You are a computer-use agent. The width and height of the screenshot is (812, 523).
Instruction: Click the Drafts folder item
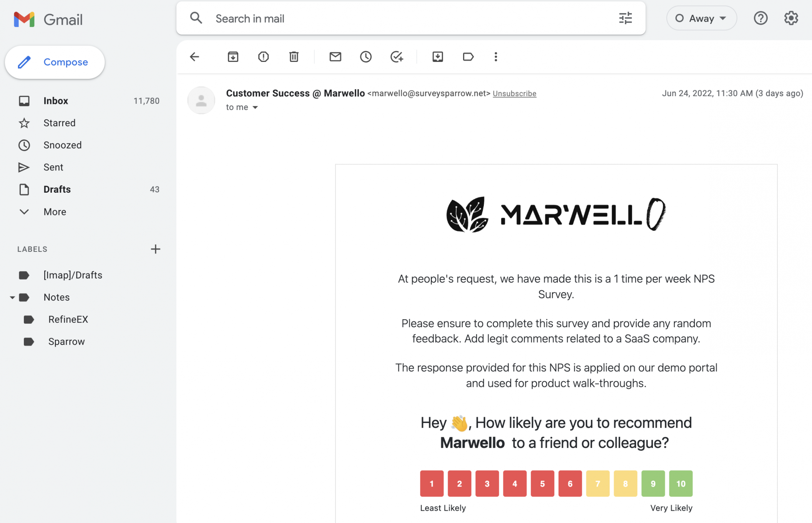coord(57,188)
